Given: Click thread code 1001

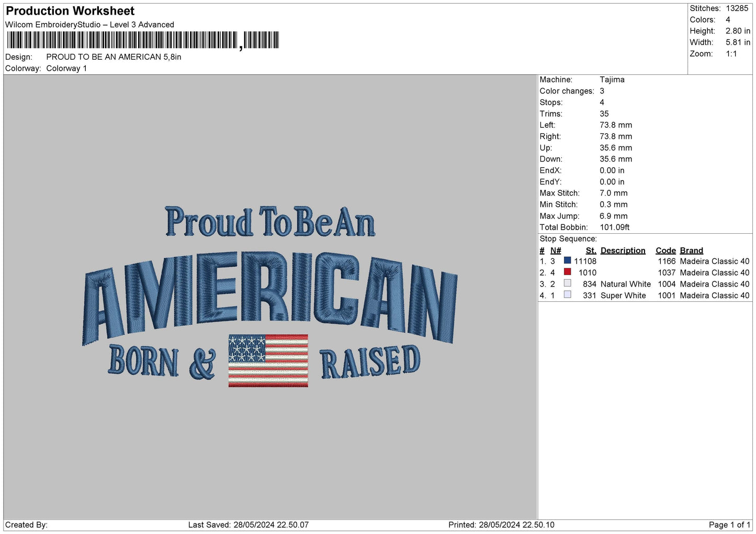Looking at the screenshot, I should click(667, 296).
